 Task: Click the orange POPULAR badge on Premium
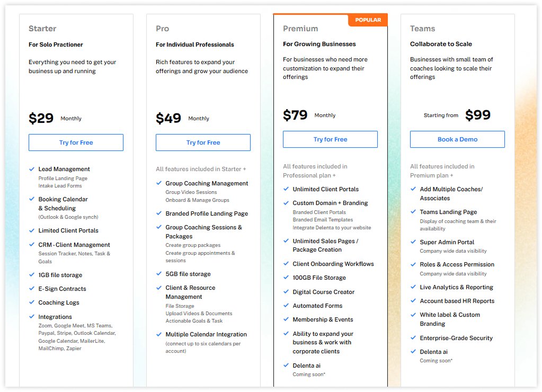tap(368, 20)
